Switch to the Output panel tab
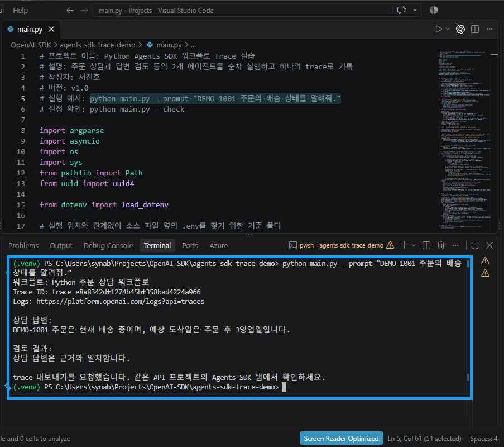504x447 pixels. (61, 245)
